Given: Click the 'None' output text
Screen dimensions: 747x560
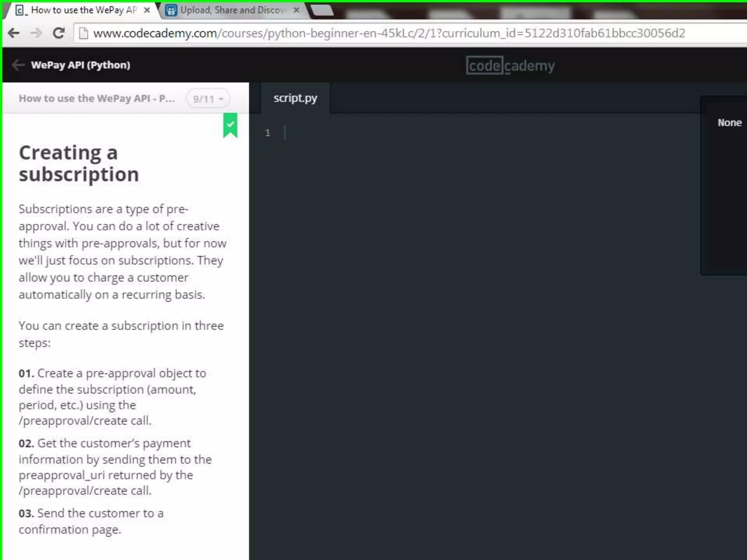Looking at the screenshot, I should [x=729, y=122].
